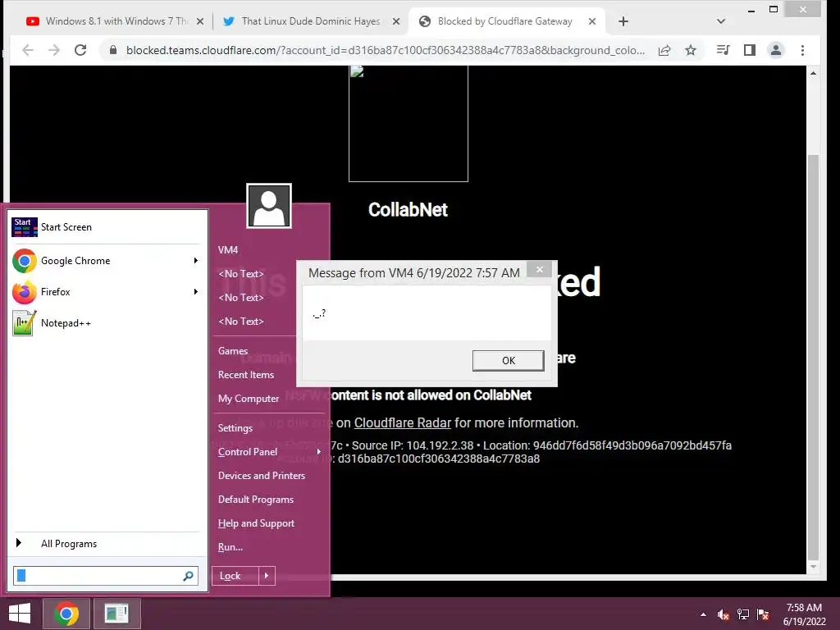840x630 pixels.
Task: Open Recent Items
Action: [246, 375]
